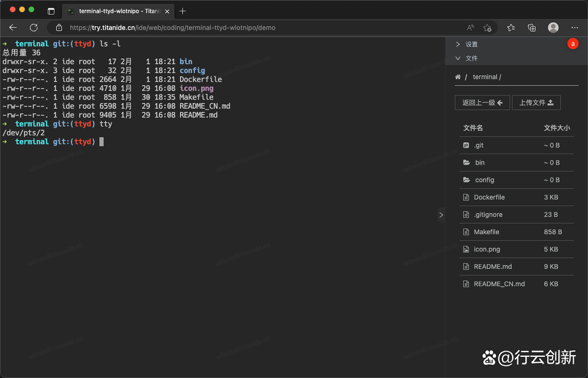The width and height of the screenshot is (588, 378).
Task: Add this page to favorites
Action: (x=487, y=27)
